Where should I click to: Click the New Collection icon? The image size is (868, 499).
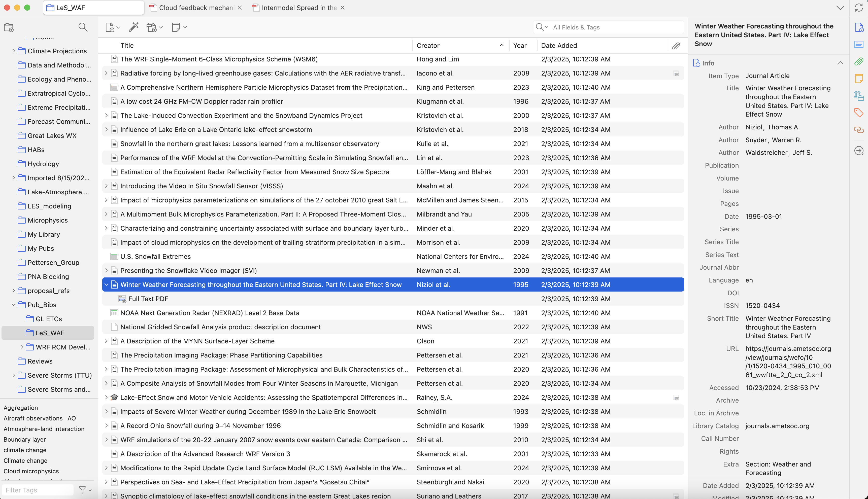[9, 27]
